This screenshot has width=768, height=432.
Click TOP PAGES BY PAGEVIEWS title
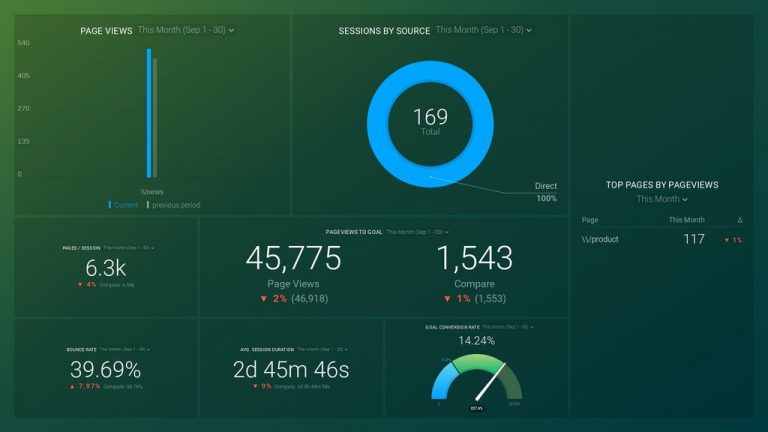pyautogui.click(x=662, y=185)
